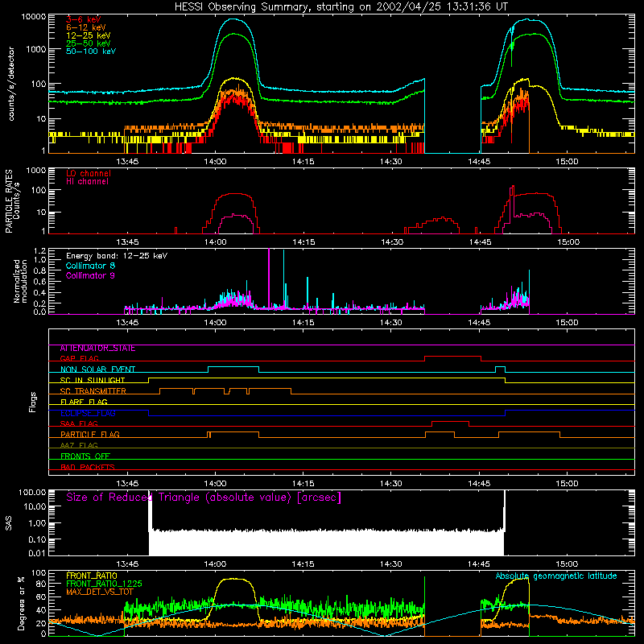
Task: Click the SAA_FLAG label
Action: (79, 424)
